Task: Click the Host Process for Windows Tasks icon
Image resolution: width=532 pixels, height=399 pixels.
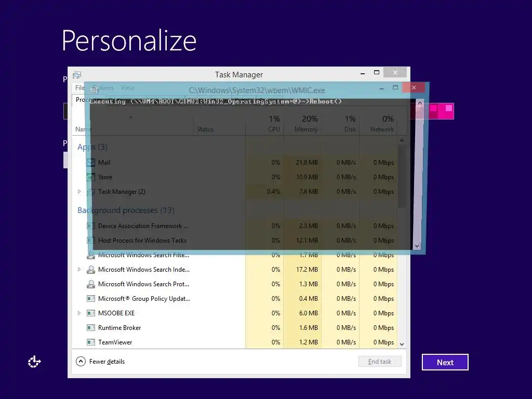Action: click(x=90, y=241)
